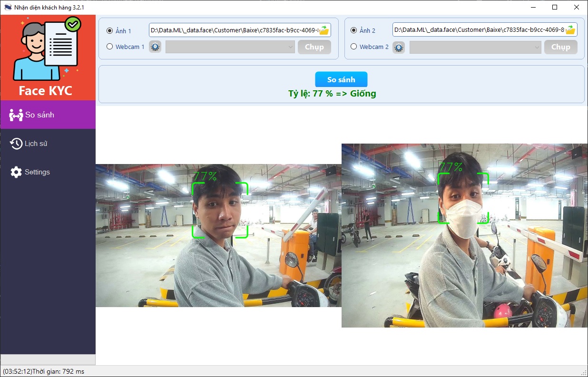Viewport: 588px width, 377px height.
Task: Open Webcam 1 settings gear icon
Action: (x=155, y=47)
